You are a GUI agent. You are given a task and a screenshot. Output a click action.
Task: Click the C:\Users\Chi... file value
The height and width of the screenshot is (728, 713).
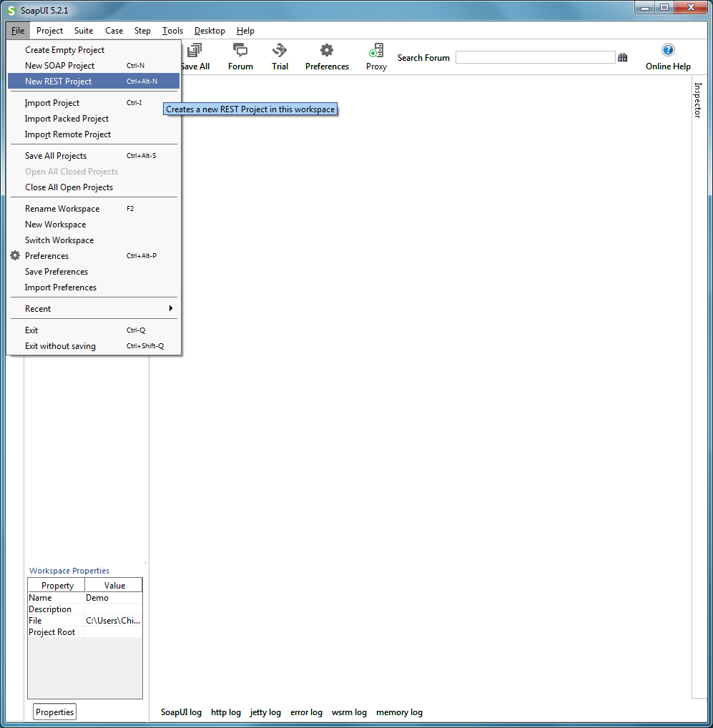(x=113, y=620)
